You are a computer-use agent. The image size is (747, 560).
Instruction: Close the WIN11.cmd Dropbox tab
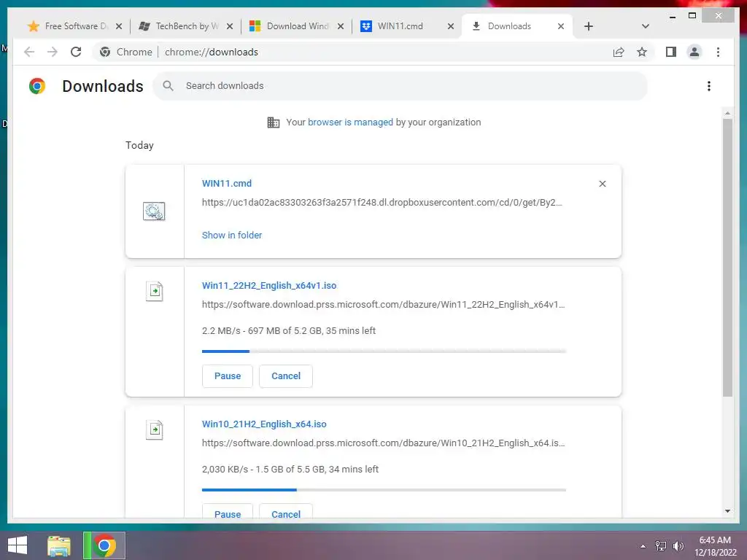pos(451,26)
